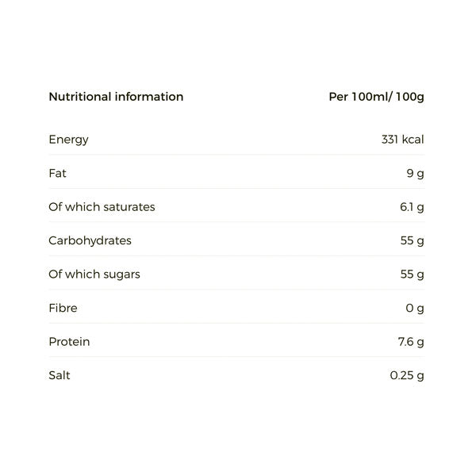Click the Carbohydrates row label

pos(90,240)
